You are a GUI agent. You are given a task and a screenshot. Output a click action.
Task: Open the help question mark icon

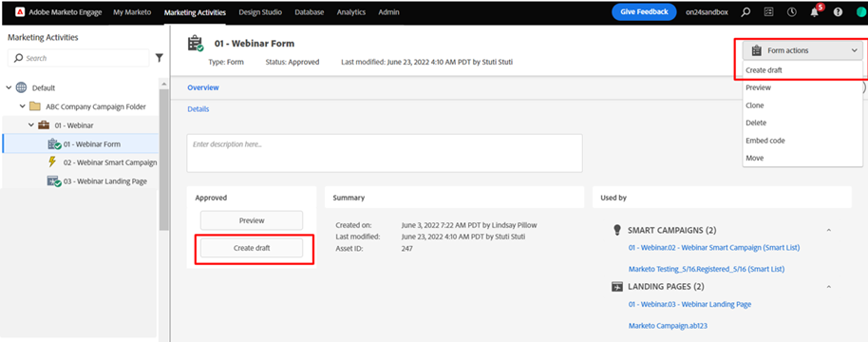(839, 12)
